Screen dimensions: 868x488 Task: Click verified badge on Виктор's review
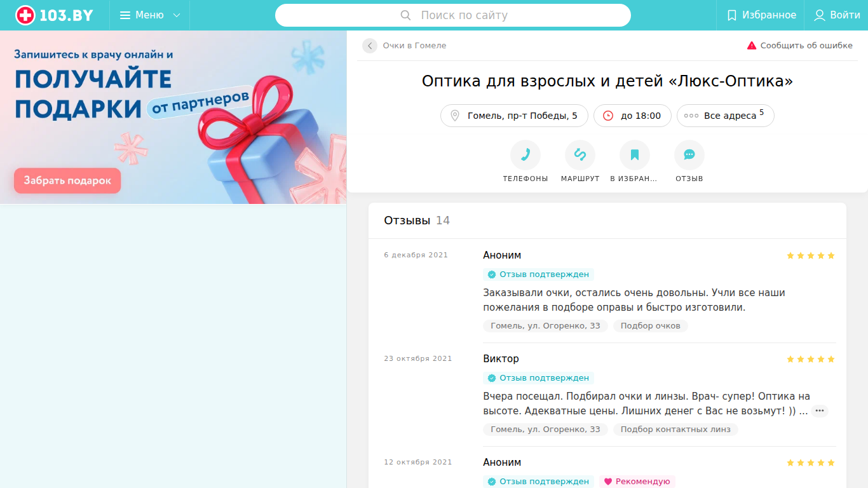click(x=538, y=378)
